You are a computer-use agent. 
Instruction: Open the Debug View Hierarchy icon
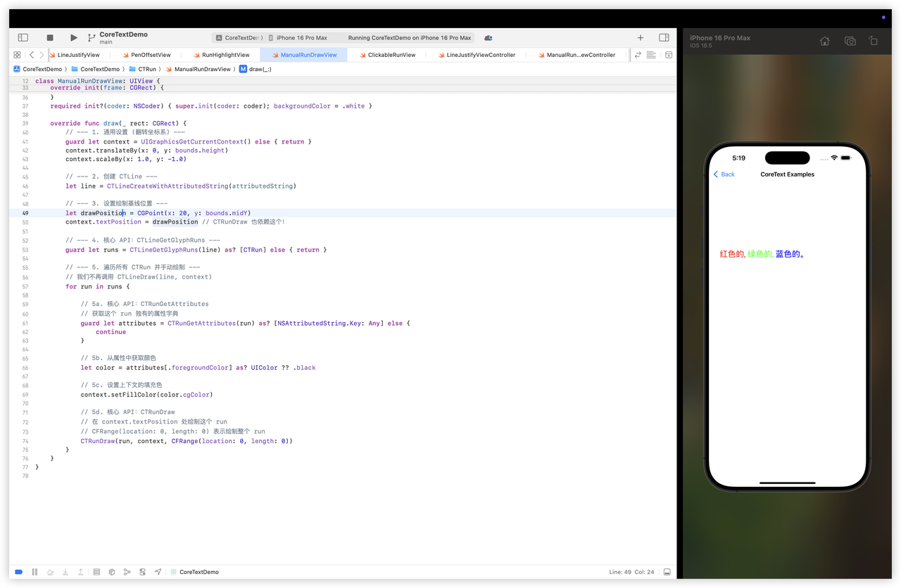pos(96,572)
